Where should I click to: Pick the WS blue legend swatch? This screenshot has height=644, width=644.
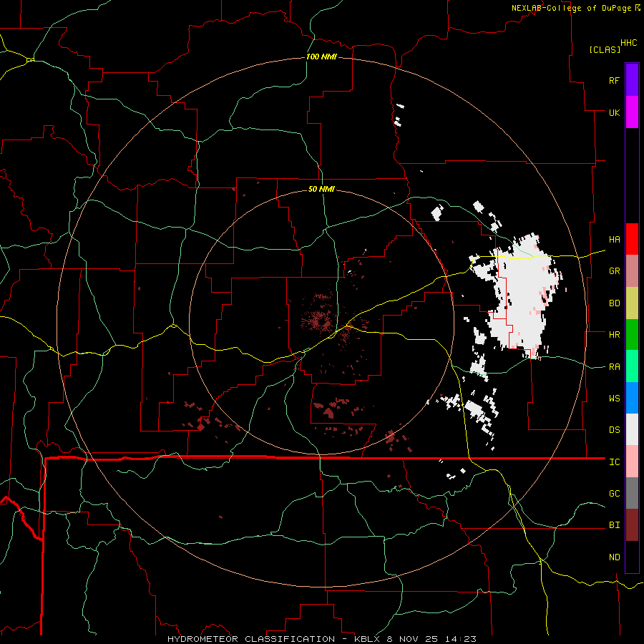click(632, 398)
